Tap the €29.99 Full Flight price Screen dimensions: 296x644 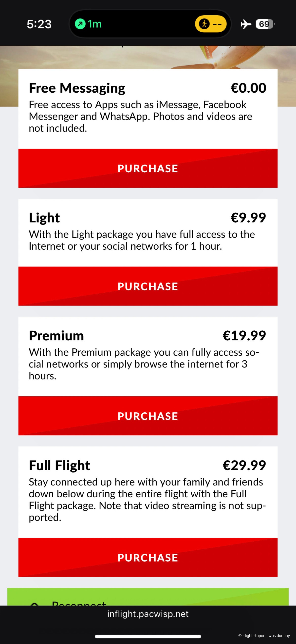tap(244, 465)
